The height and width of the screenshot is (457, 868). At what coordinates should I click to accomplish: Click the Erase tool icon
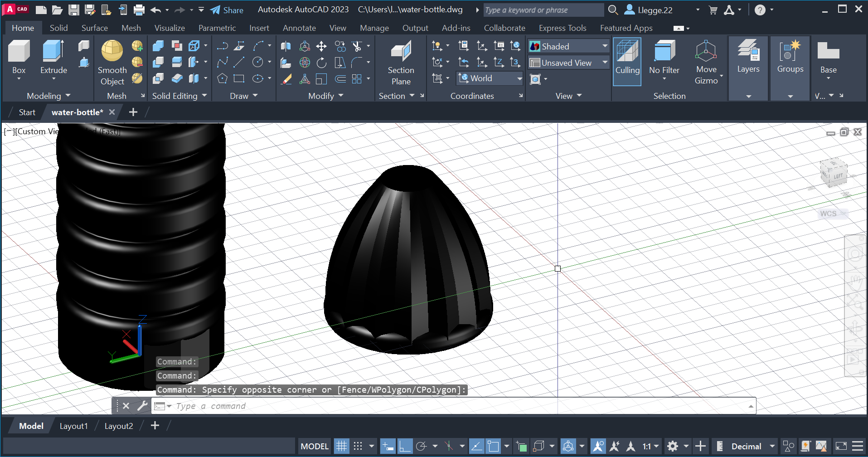pyautogui.click(x=286, y=79)
